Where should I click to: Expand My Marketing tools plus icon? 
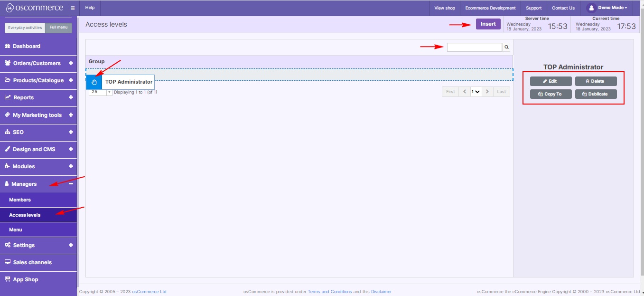[71, 115]
